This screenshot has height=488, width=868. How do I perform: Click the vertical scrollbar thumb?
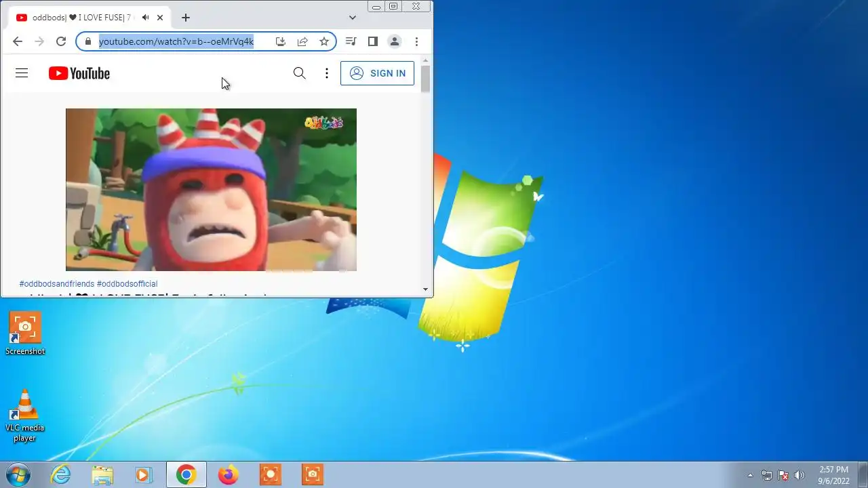click(425, 79)
